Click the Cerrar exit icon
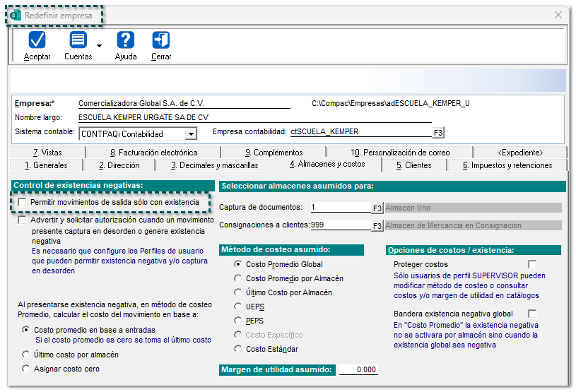 pyautogui.click(x=161, y=41)
